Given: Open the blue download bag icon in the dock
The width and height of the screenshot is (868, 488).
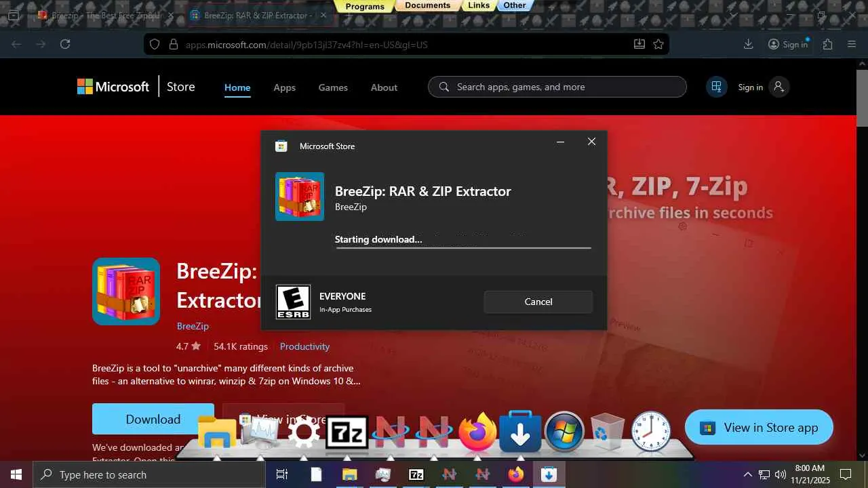Looking at the screenshot, I should pos(521,432).
